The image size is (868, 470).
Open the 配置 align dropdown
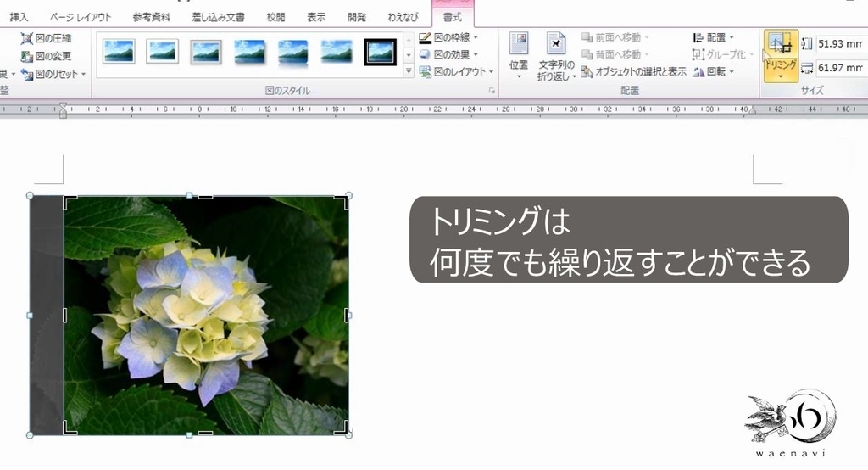coord(714,37)
